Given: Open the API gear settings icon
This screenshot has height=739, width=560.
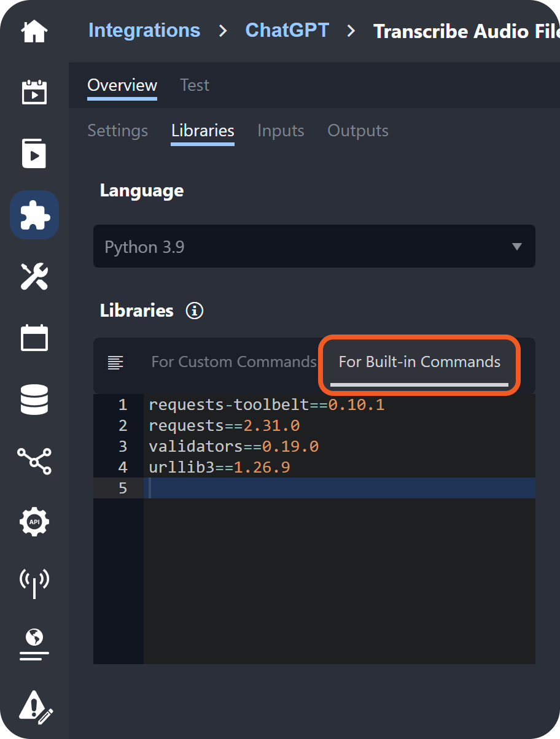Looking at the screenshot, I should (x=34, y=522).
